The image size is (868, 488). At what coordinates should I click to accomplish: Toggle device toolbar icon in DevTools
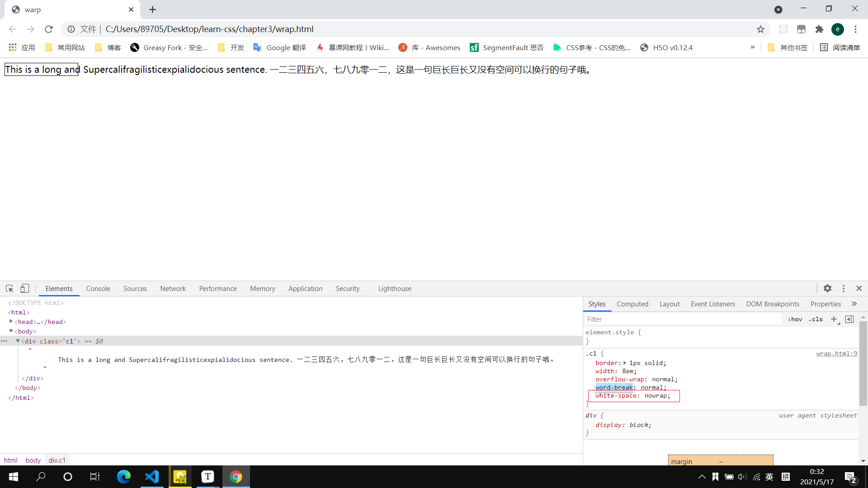25,288
